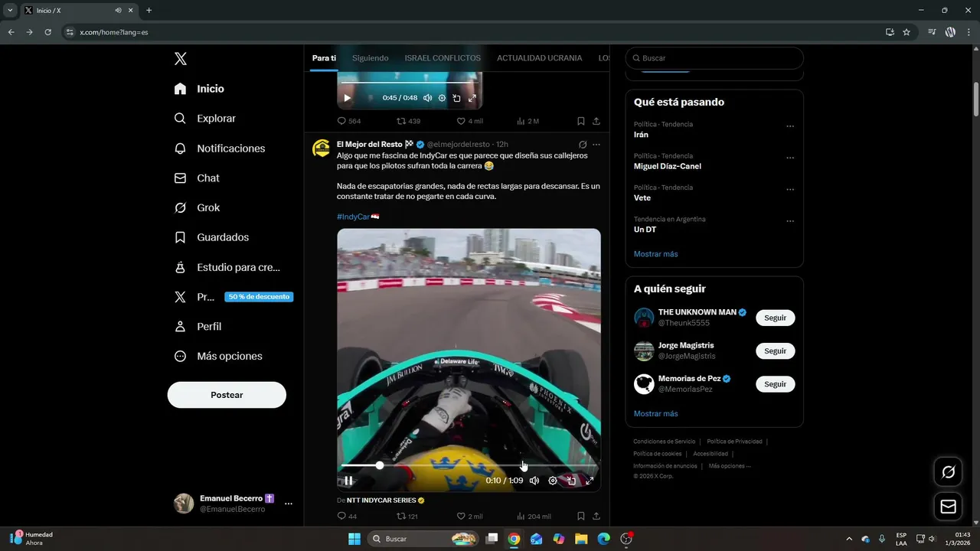Open floating messages envelope button

tap(948, 507)
